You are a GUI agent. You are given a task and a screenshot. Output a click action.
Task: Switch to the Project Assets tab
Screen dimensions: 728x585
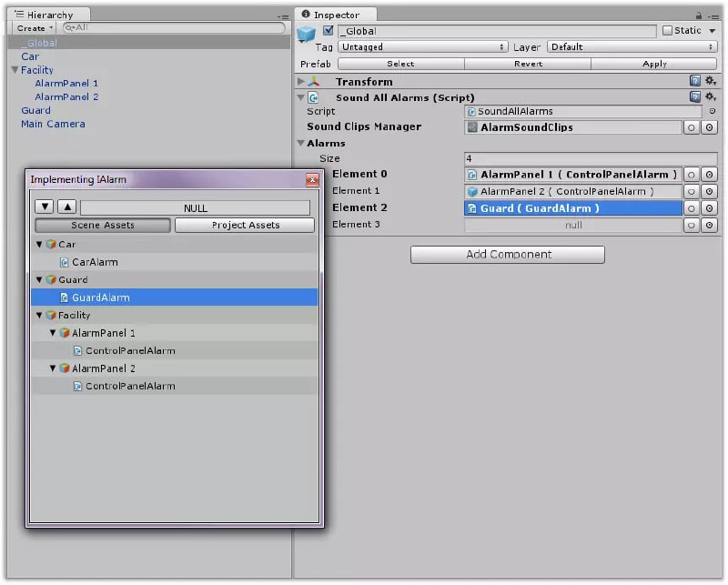[x=245, y=226]
